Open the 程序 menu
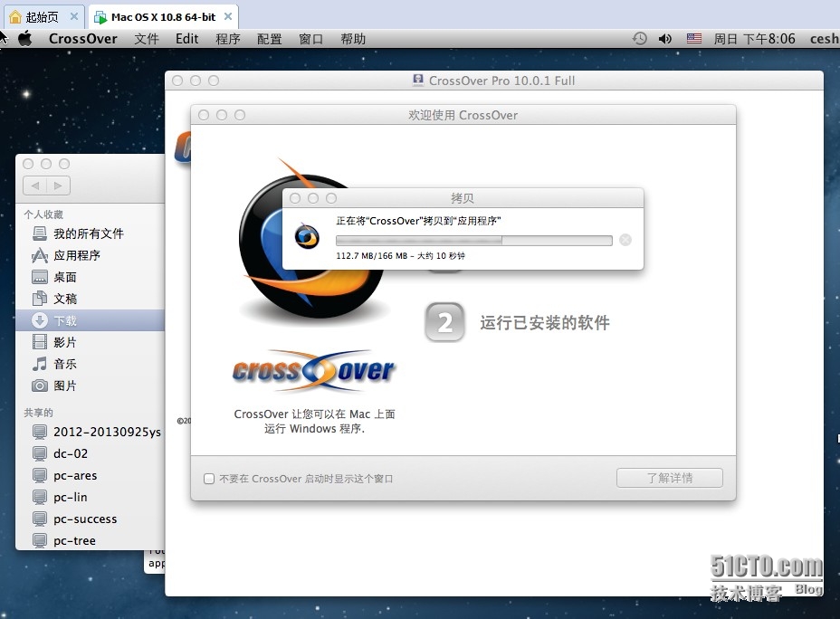Screen dimensions: 840x619 227,38
